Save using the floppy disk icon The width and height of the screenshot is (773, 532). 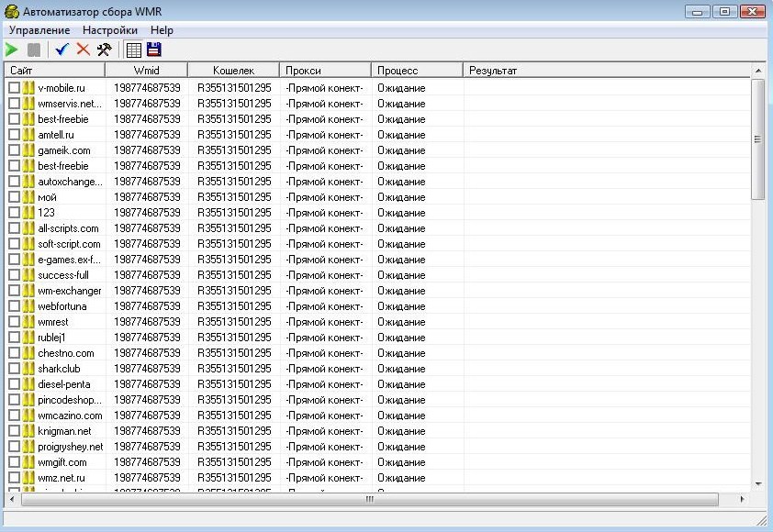(154, 50)
